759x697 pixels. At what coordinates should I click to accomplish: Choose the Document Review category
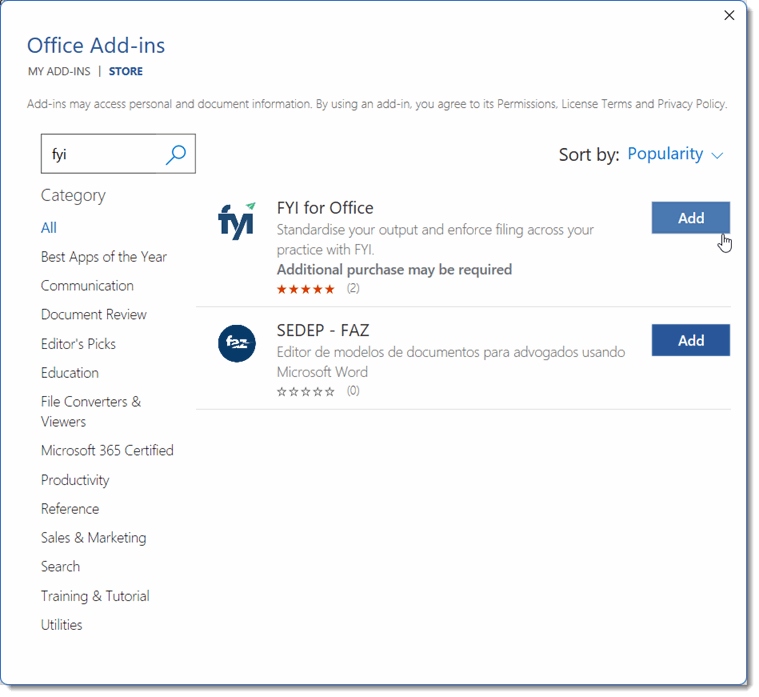pyautogui.click(x=93, y=315)
